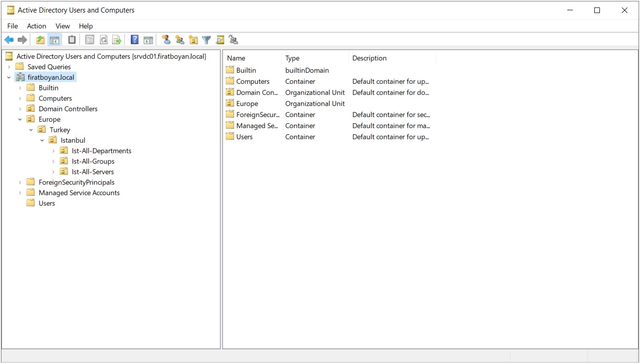Select ForeignSecurityPrincipals in the tree

pos(77,182)
